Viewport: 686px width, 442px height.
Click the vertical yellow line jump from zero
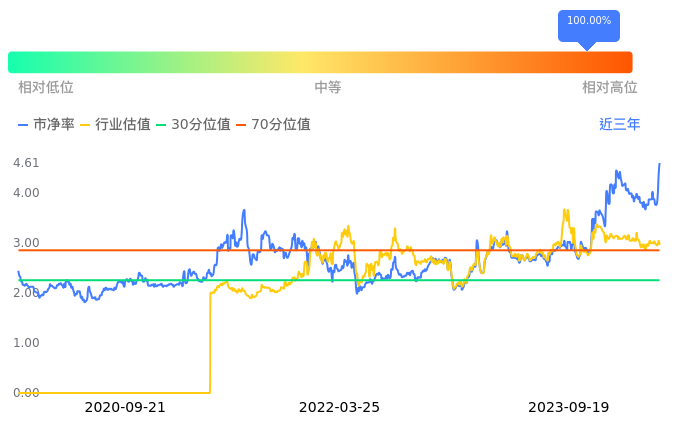point(210,340)
